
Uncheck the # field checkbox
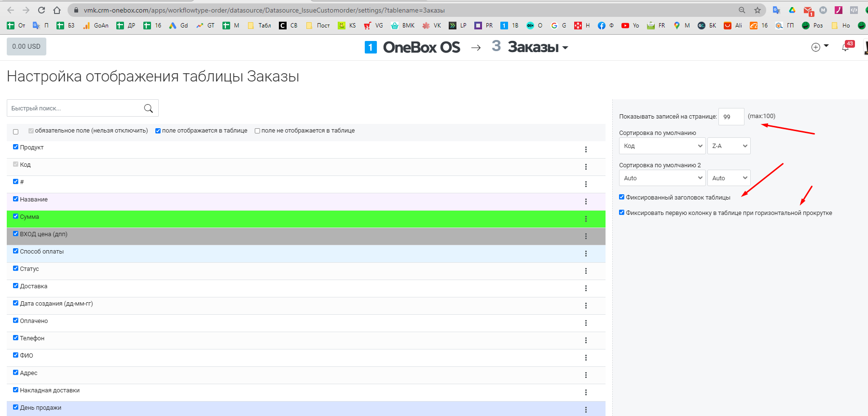point(15,182)
